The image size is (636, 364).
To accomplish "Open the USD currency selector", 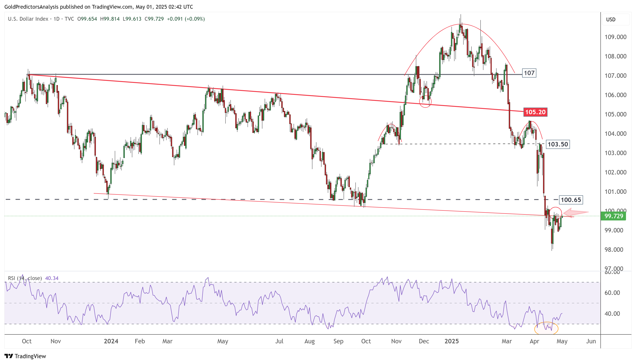I will click(x=616, y=20).
